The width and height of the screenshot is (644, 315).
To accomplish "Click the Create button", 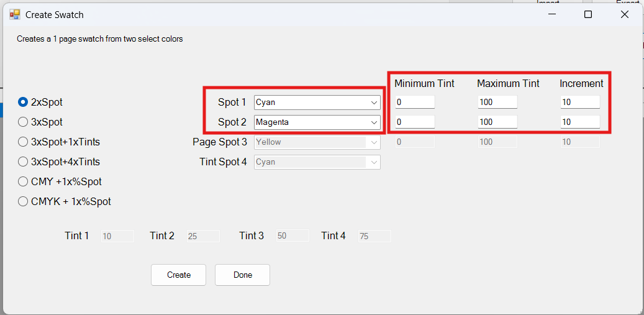I will coord(179,275).
